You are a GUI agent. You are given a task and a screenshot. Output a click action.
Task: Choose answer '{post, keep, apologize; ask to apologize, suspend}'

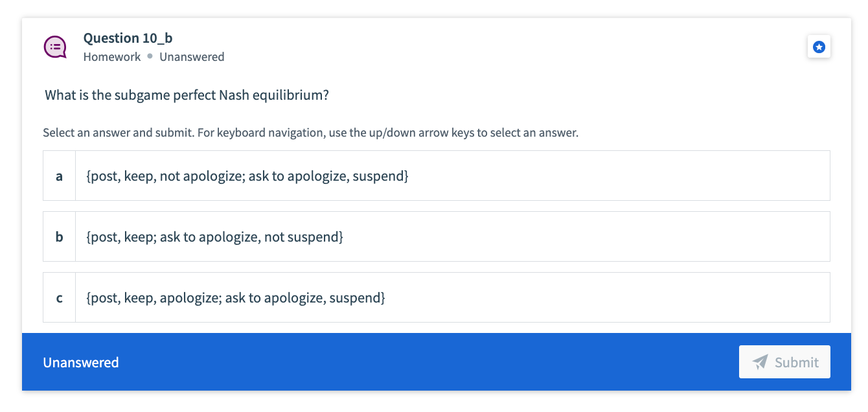point(437,297)
